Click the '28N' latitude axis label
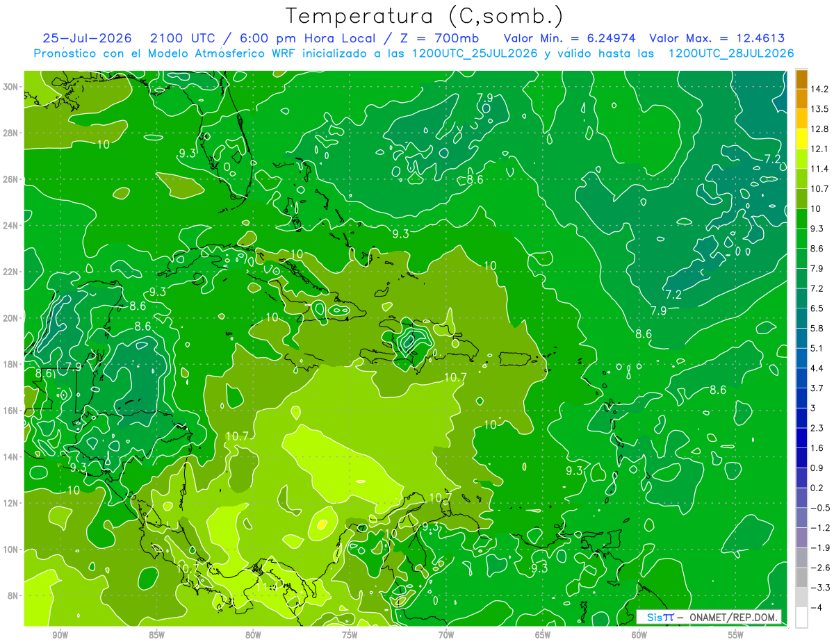 click(x=10, y=133)
